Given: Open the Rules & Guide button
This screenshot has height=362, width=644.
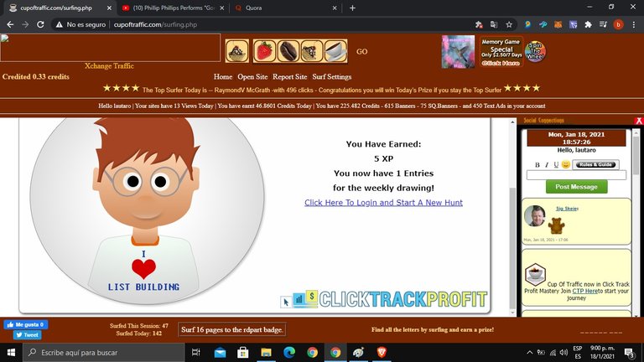Looking at the screenshot, I should (595, 164).
